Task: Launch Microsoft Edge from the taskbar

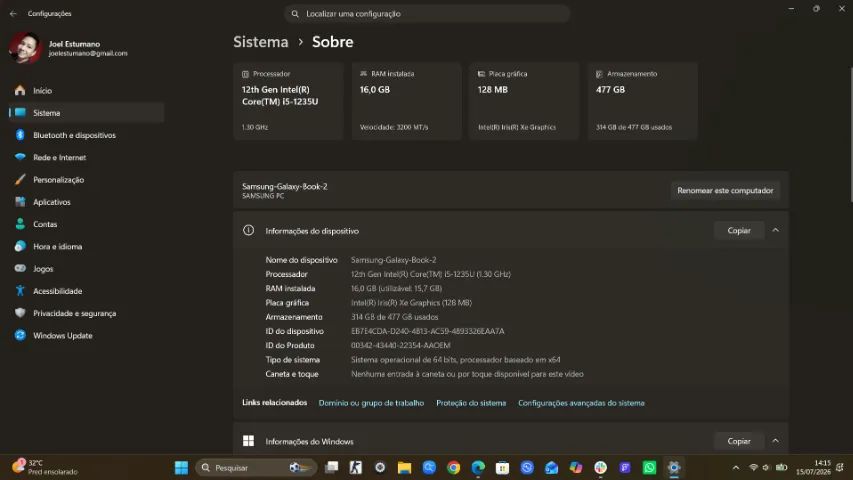Action: 478,467
